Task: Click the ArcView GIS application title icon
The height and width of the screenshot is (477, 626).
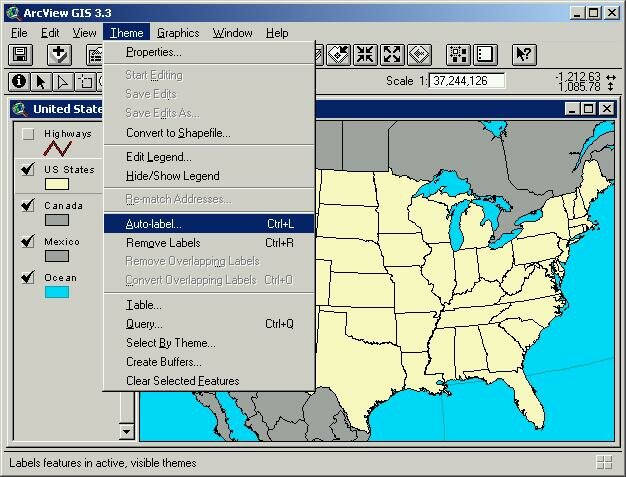Action: 13,13
